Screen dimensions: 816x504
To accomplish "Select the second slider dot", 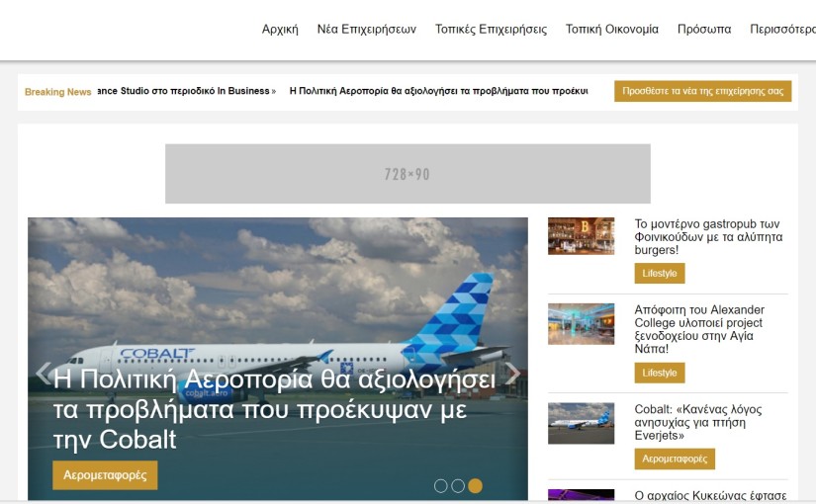I will tap(458, 486).
